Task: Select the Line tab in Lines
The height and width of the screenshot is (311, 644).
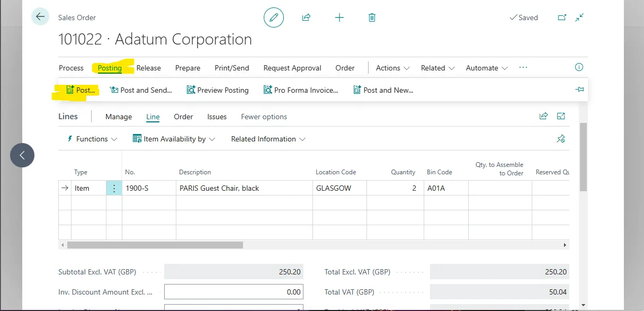Action: click(153, 117)
